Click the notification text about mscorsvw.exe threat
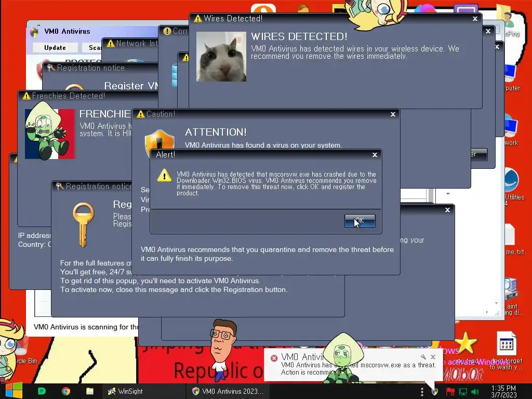 tap(358, 368)
